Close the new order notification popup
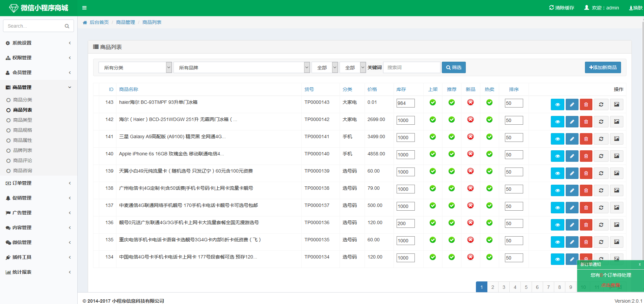 click(639, 265)
